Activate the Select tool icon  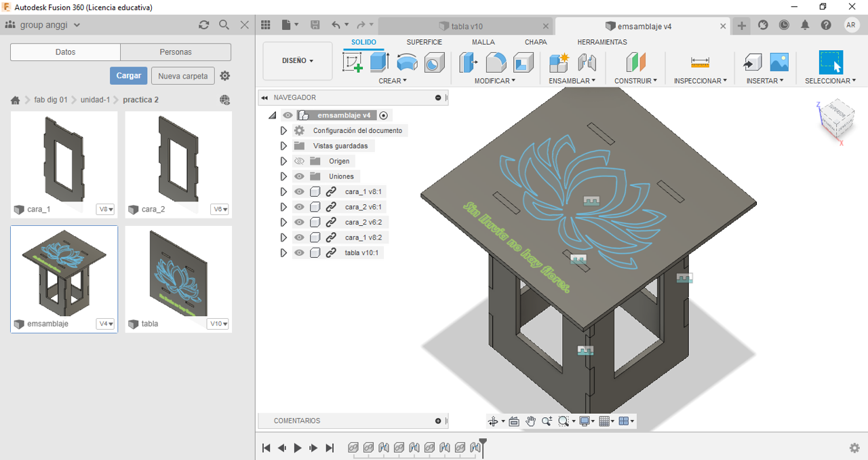[831, 62]
